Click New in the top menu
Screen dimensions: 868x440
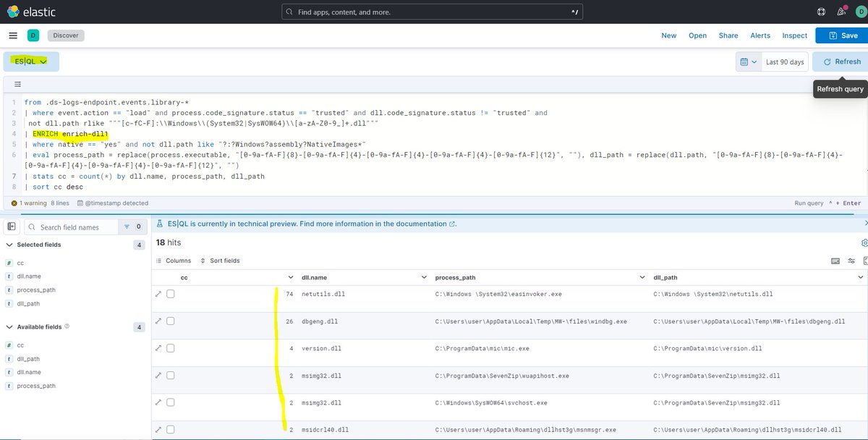[x=669, y=35]
